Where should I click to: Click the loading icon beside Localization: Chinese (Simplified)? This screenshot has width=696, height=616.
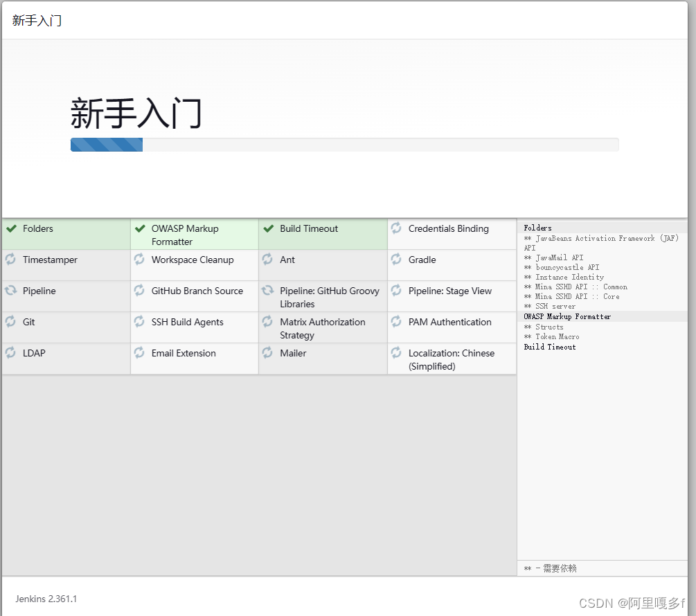(395, 353)
